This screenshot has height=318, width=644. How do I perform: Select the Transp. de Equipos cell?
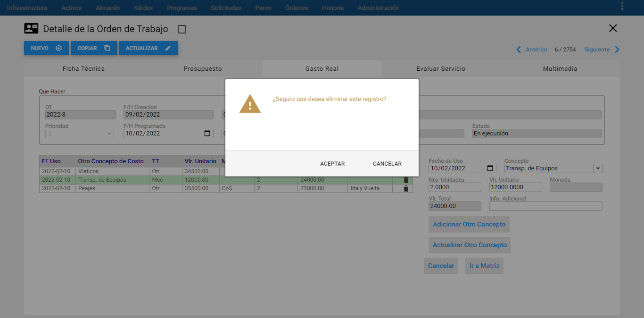pyautogui.click(x=112, y=180)
